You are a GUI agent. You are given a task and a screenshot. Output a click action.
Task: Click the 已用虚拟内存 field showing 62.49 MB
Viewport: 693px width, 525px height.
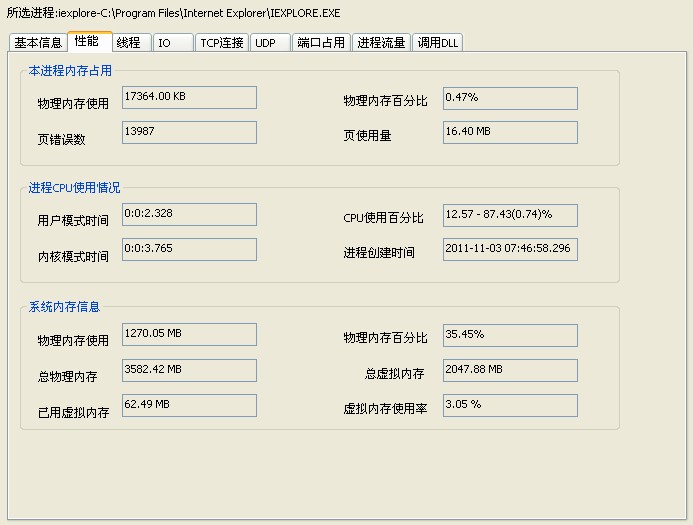coord(189,405)
